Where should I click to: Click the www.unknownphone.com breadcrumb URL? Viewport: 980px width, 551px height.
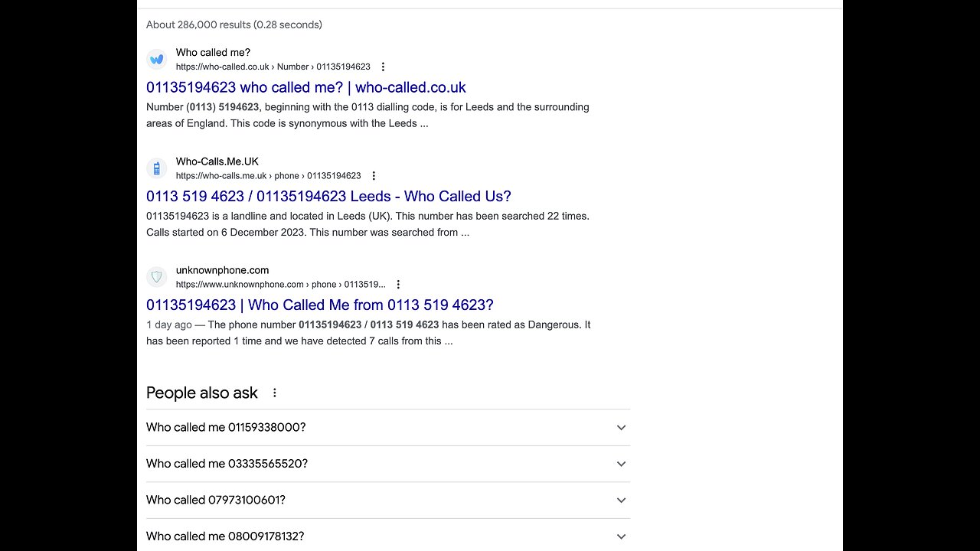point(280,285)
